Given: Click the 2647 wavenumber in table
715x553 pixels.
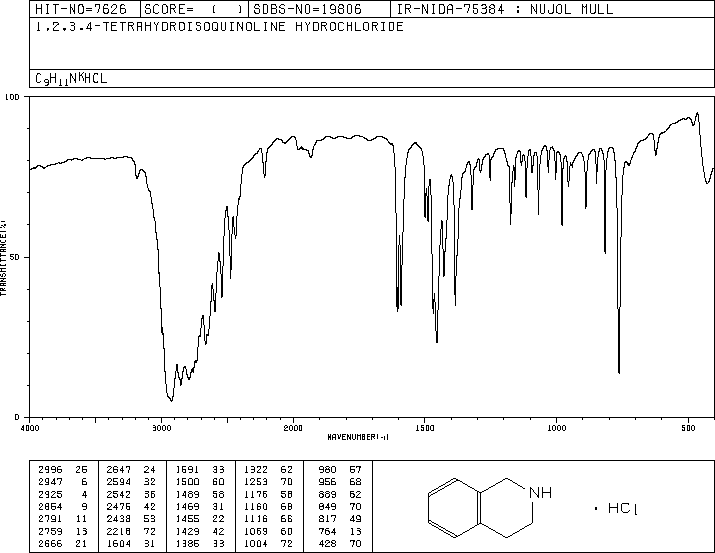Looking at the screenshot, I should coord(119,470).
